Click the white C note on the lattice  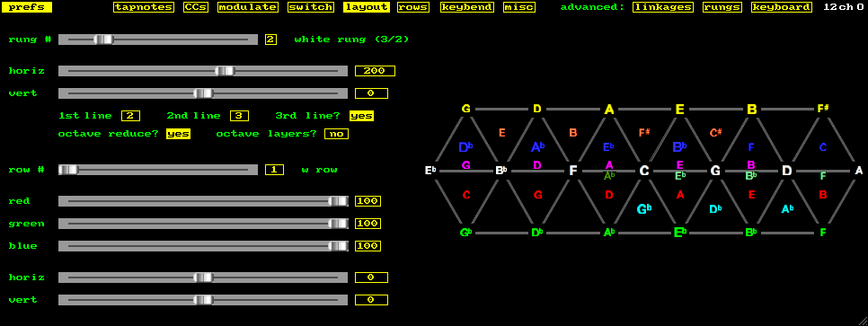pos(644,171)
